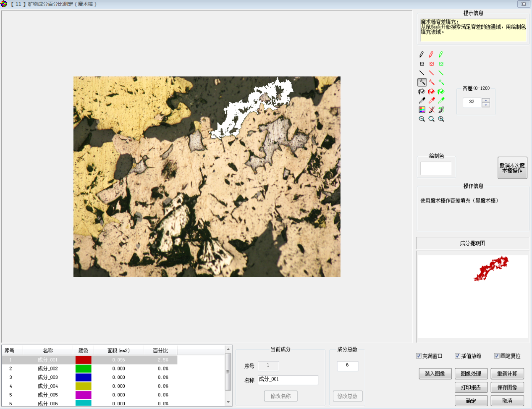
Task: Click the 装入图像 button
Action: [435, 374]
